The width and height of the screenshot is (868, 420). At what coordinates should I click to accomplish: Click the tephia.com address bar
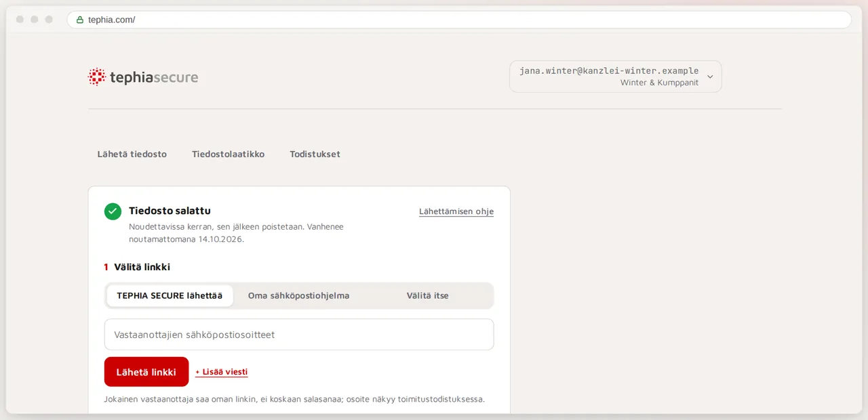click(x=459, y=20)
